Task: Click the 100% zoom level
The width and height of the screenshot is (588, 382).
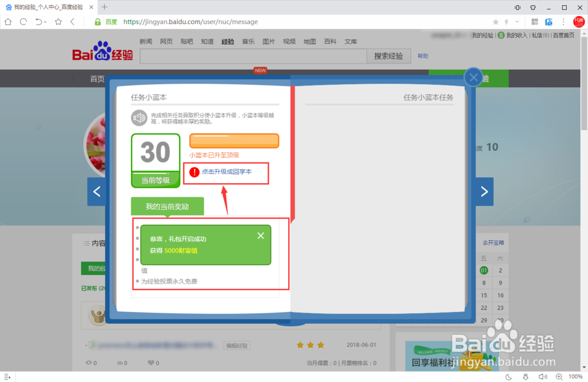Action: pos(575,377)
